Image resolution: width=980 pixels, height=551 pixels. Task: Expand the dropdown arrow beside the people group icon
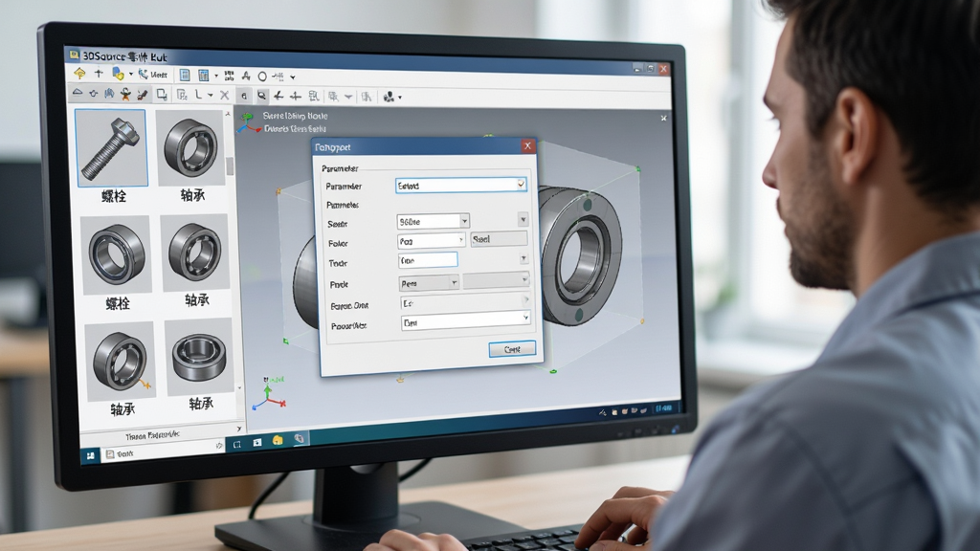400,98
